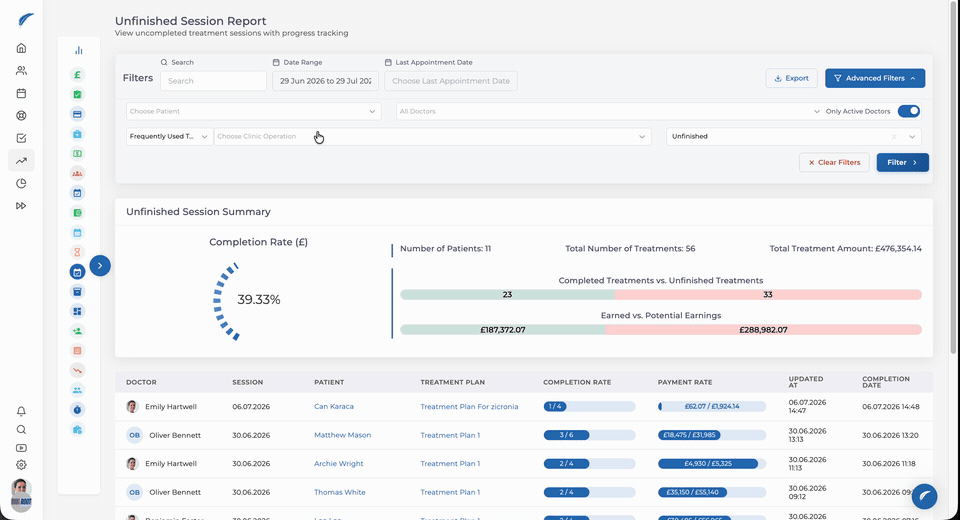960x520 pixels.
Task: Open the calendar icon in left sidebar
Action: [21, 94]
